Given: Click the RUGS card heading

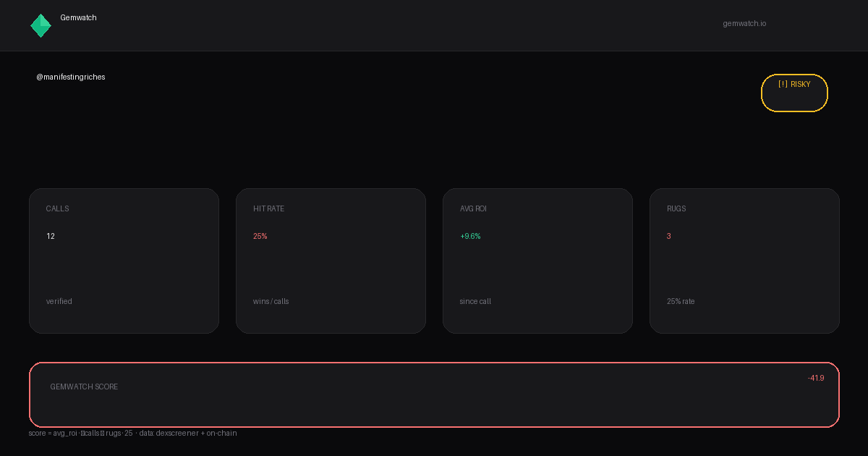Looking at the screenshot, I should pos(676,208).
